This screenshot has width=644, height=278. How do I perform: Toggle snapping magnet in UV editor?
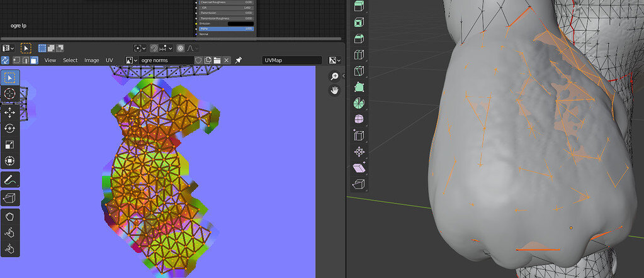point(154,48)
